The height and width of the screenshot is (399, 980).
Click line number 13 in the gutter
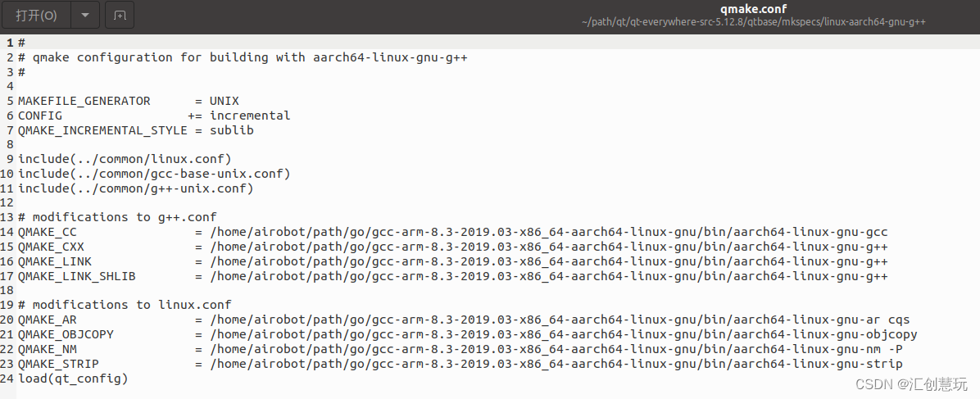click(x=7, y=217)
